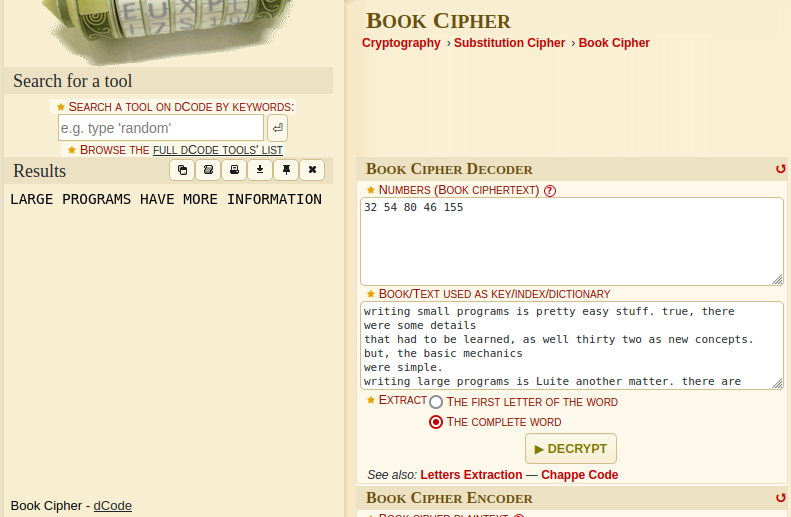This screenshot has height=517, width=791.
Task: Select 'The complete word' radio button
Action: click(x=436, y=422)
